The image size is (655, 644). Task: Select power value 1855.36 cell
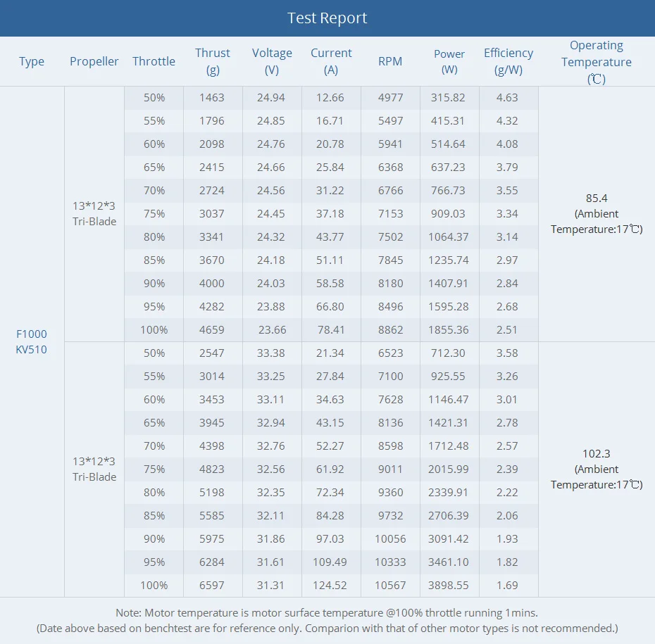click(449, 329)
